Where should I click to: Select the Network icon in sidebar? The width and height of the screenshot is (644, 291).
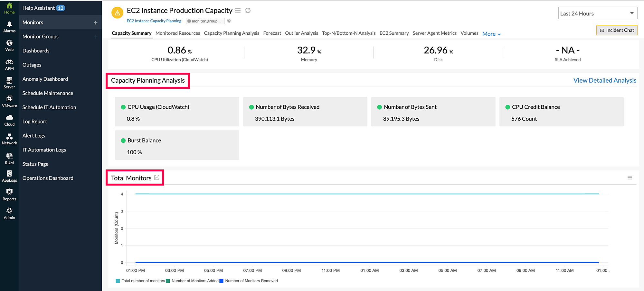9,139
